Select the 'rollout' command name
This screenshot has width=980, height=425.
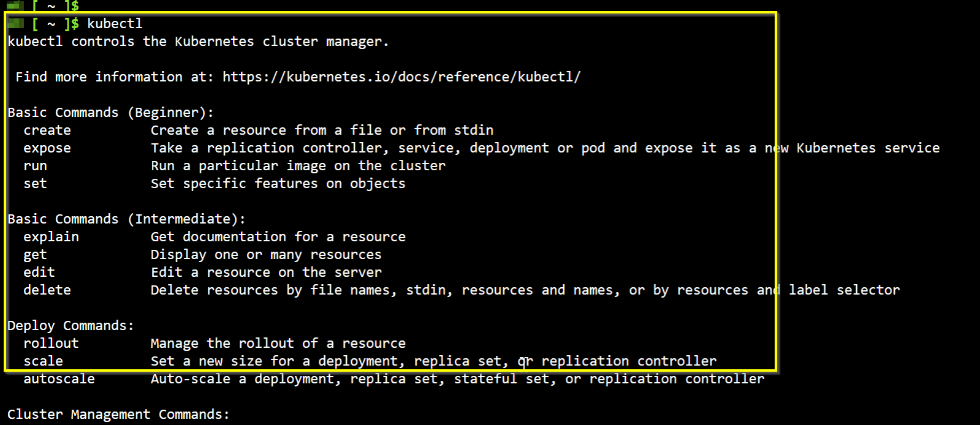(x=51, y=344)
